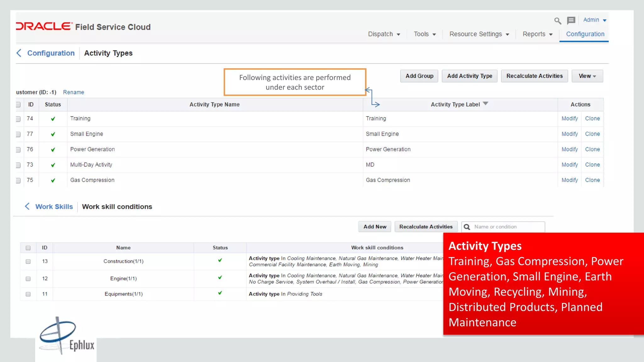The image size is (644, 362).
Task: Click search icon in Name or condition field
Action: [x=467, y=227]
